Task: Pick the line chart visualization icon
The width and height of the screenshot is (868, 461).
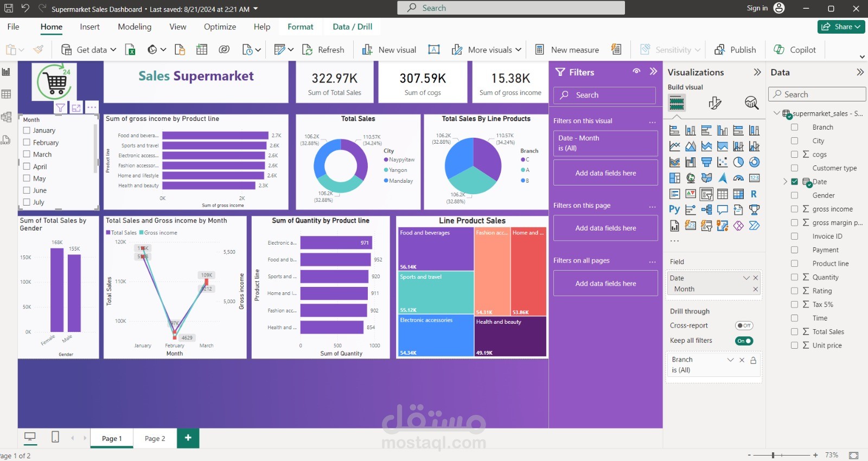Action: (674, 146)
